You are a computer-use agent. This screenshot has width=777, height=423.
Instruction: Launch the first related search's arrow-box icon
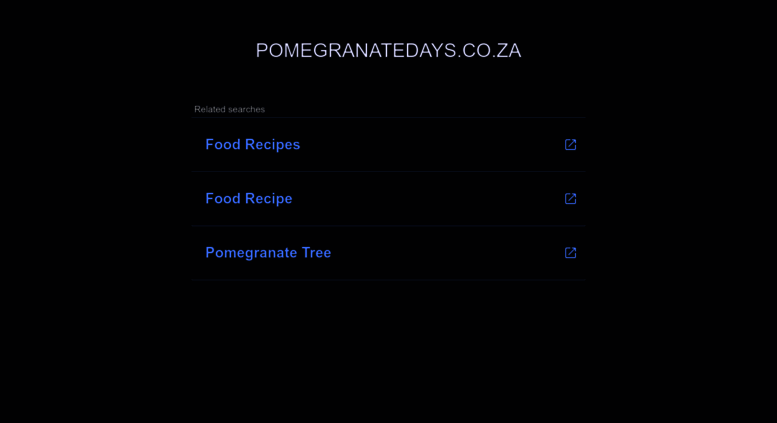[570, 145]
